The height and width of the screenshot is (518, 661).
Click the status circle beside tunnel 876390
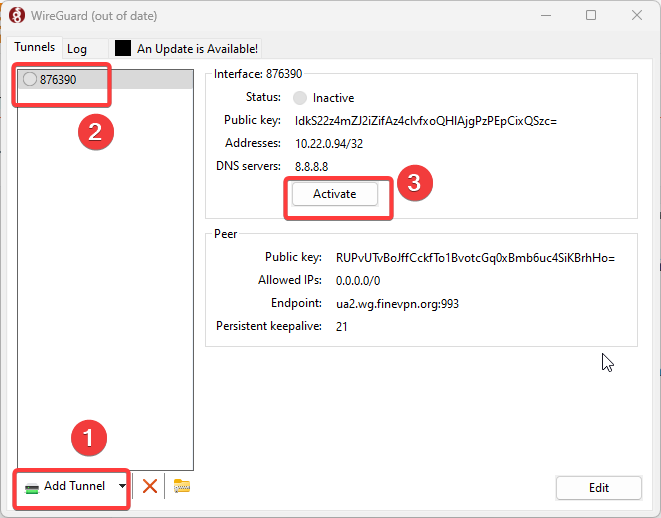pos(30,79)
